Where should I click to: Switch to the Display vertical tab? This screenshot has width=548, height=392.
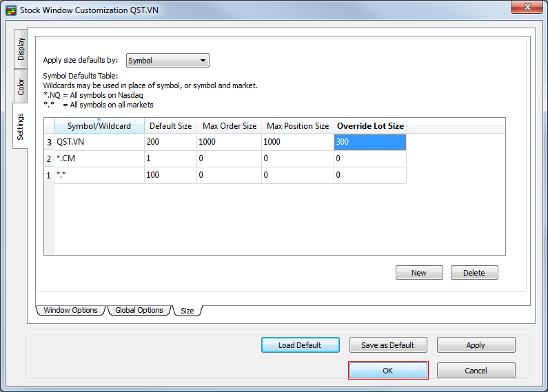point(21,49)
